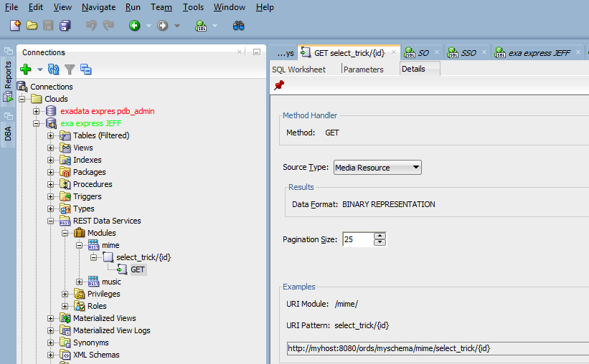Click the red pushpin Freeze View icon
The height and width of the screenshot is (364, 589).
[279, 85]
